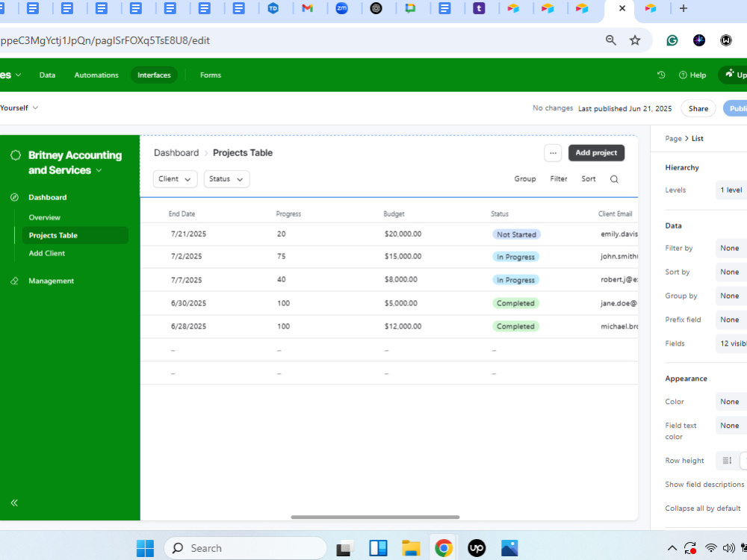Open the Field text color None dropdown

coord(731,426)
